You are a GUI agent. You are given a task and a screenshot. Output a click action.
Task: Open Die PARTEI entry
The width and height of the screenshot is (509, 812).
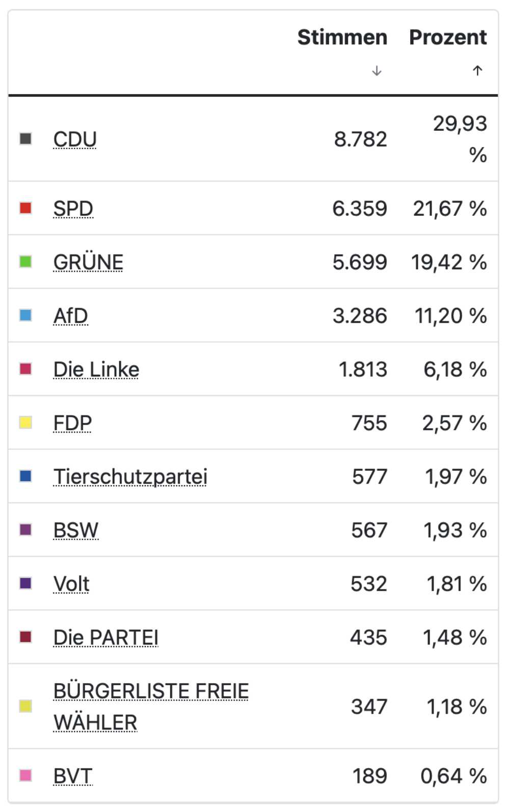[x=106, y=637]
